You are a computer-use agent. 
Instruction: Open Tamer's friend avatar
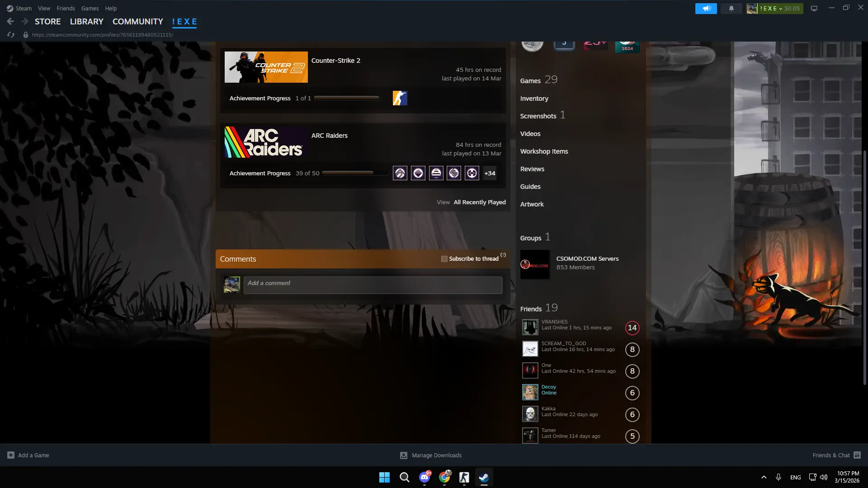pyautogui.click(x=530, y=436)
